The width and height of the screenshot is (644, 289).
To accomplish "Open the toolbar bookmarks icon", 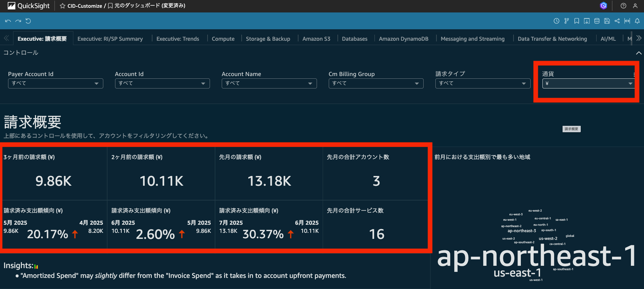I will tap(577, 21).
